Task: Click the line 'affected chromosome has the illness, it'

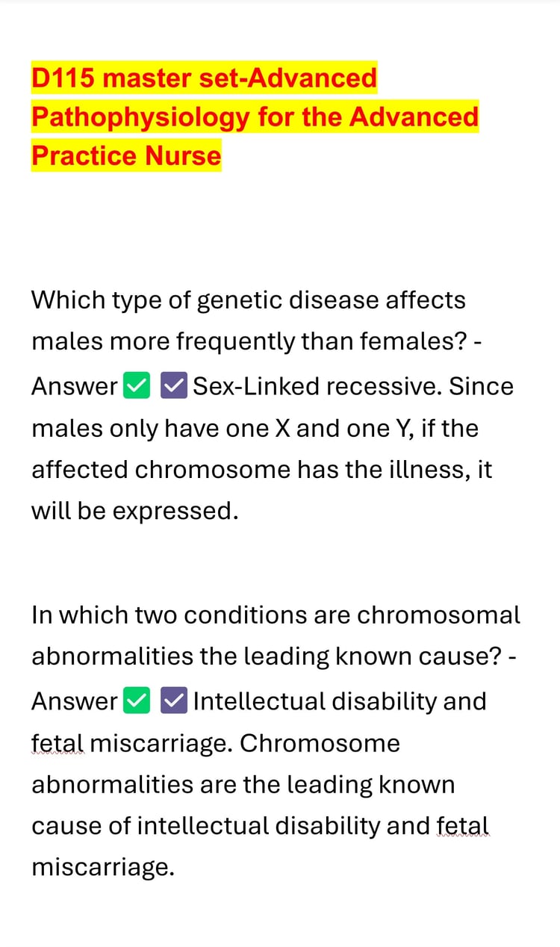Action: [261, 470]
